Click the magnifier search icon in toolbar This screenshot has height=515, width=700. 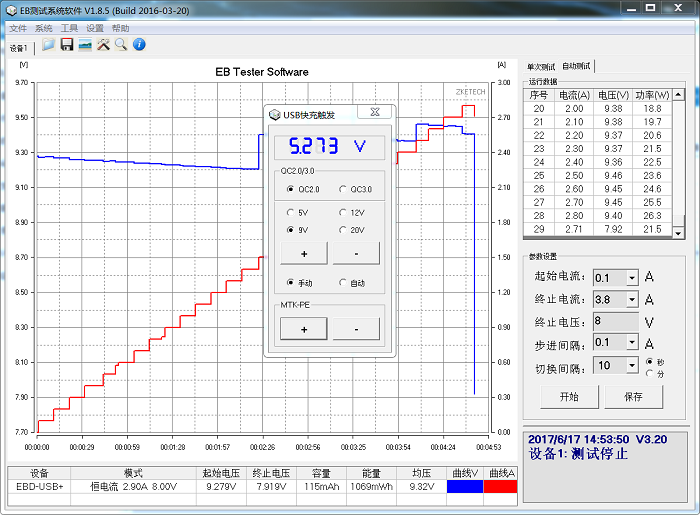(x=121, y=45)
